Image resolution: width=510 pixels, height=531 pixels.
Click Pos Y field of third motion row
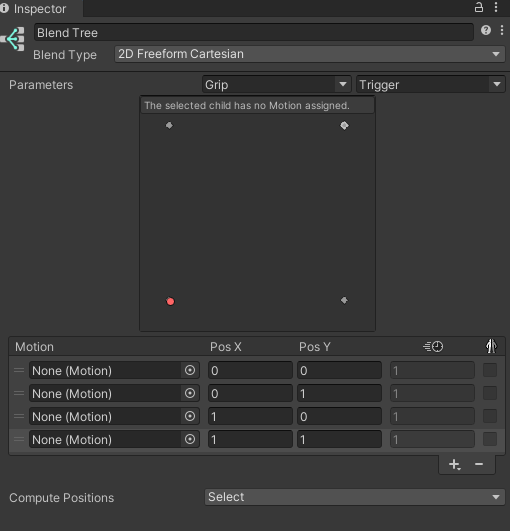(x=339, y=416)
